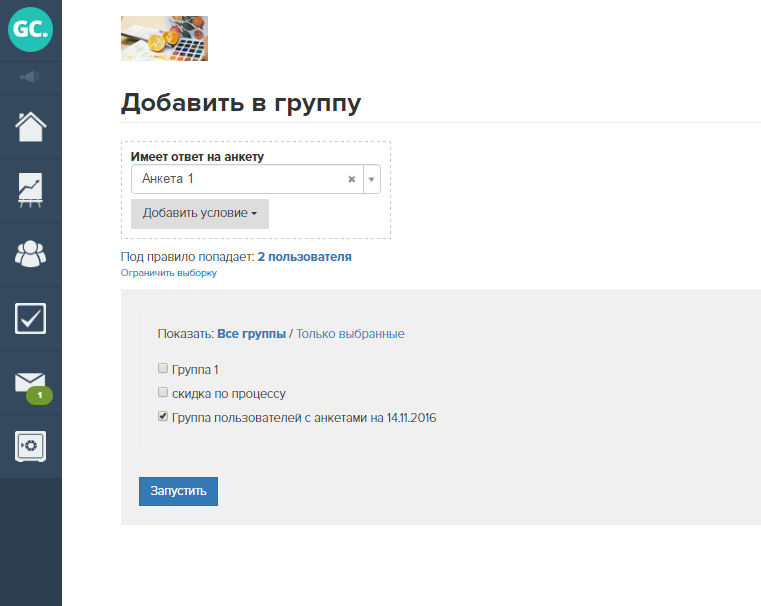Open the 2 пользователя link
Viewport: 761px width, 606px height.
[x=304, y=257]
